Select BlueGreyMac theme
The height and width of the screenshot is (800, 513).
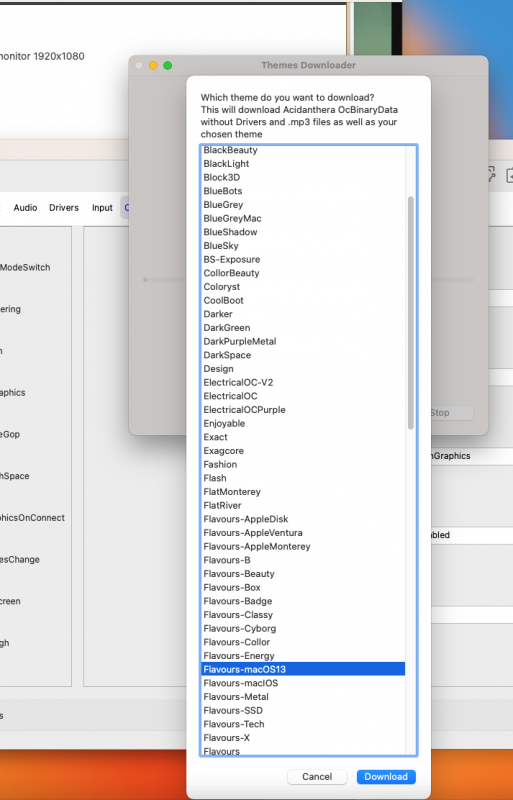(x=303, y=218)
